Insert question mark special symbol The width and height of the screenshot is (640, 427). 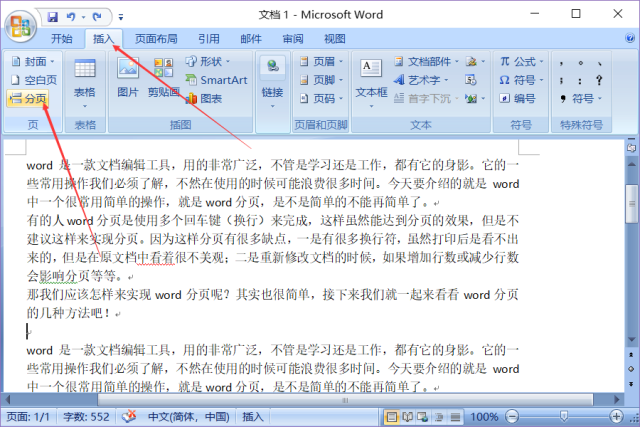click(x=599, y=80)
